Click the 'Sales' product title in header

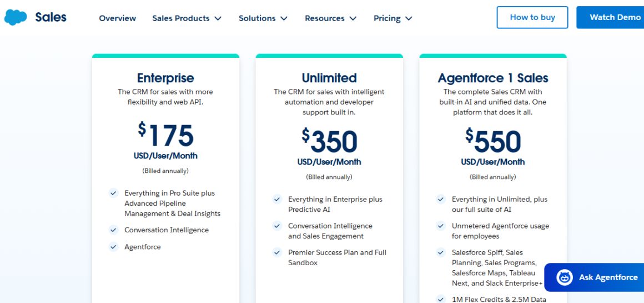click(x=51, y=17)
